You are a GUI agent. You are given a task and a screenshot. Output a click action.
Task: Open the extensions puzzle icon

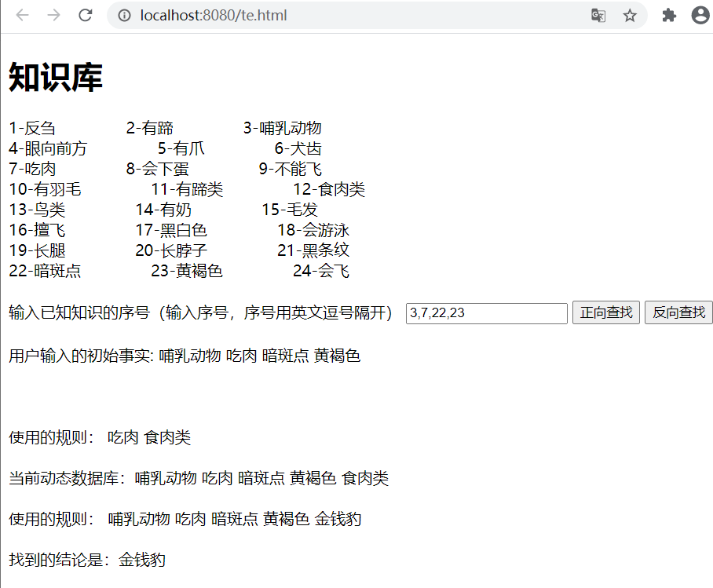(669, 16)
